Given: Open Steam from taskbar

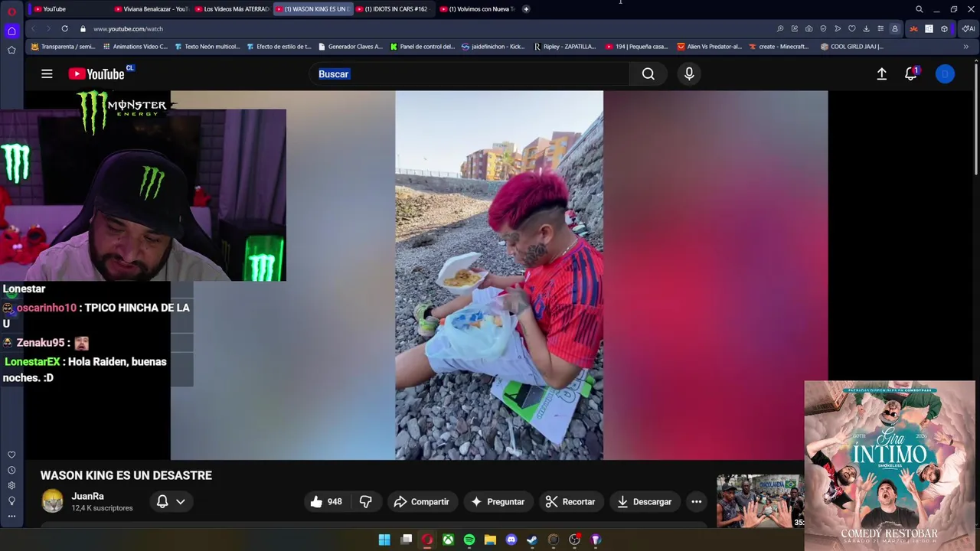Looking at the screenshot, I should click(x=532, y=540).
